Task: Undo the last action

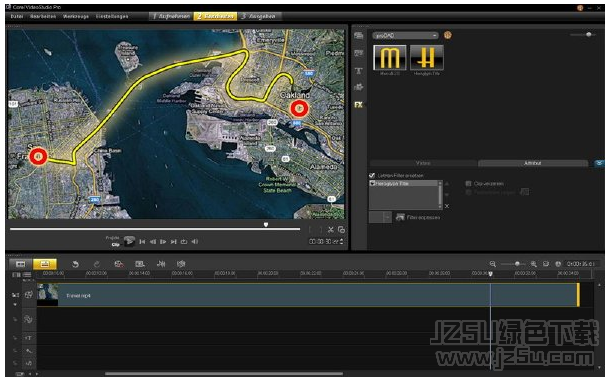Action: 75,264
